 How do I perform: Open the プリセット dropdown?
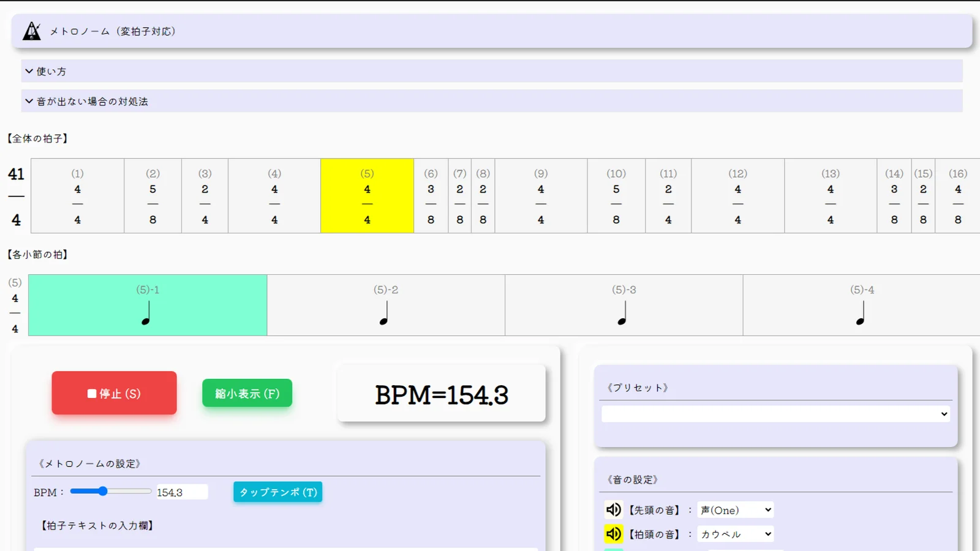pyautogui.click(x=775, y=414)
